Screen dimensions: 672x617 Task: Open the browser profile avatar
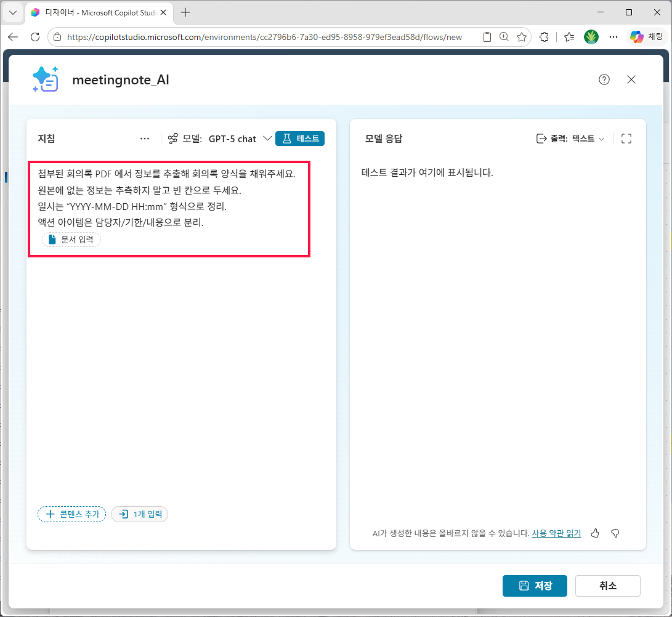point(591,38)
